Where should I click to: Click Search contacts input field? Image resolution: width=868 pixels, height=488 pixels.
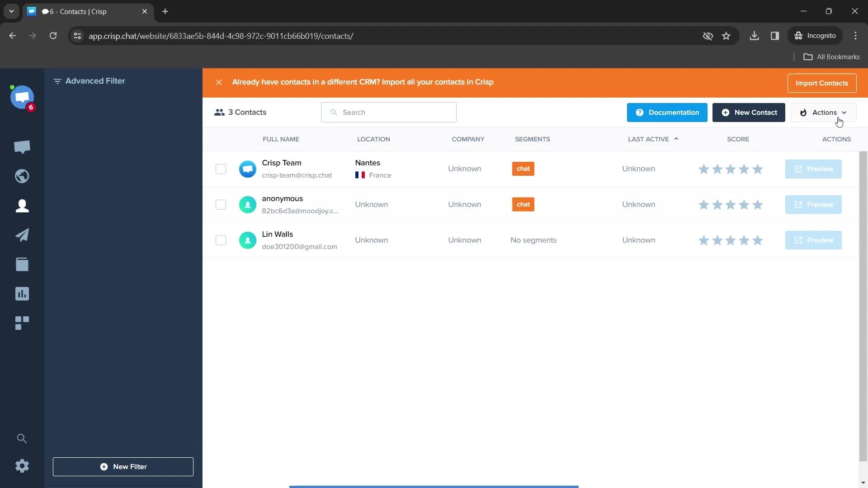tap(389, 112)
